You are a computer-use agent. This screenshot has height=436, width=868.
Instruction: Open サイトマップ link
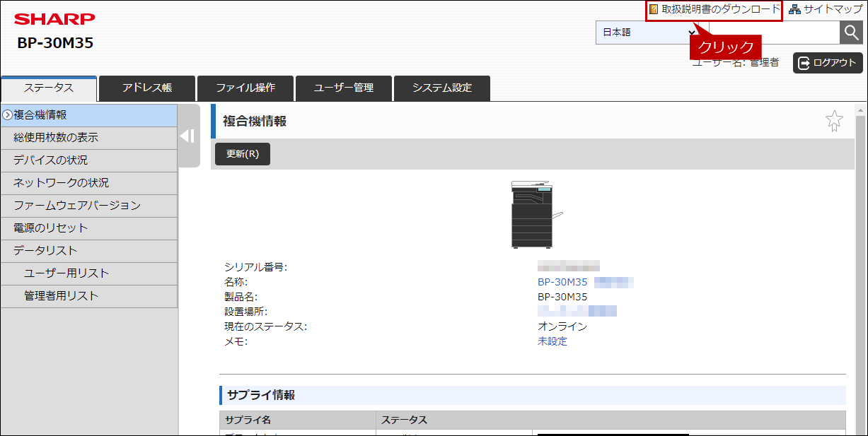833,10
